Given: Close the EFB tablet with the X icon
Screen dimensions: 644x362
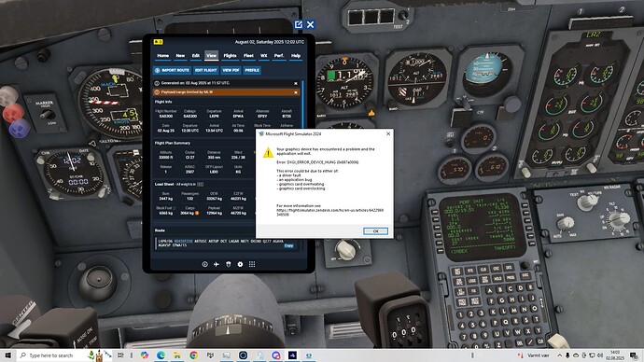Looking at the screenshot, I should [x=311, y=24].
